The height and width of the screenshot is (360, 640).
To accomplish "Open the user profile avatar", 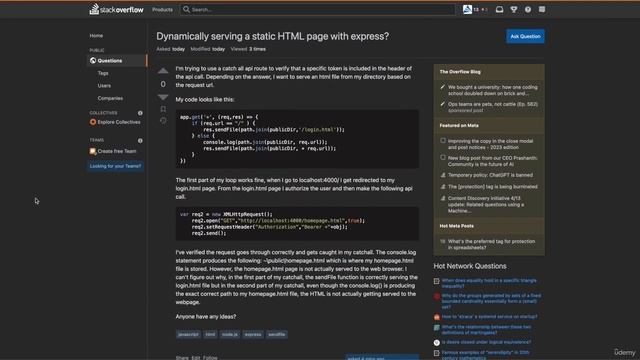I will click(x=467, y=9).
